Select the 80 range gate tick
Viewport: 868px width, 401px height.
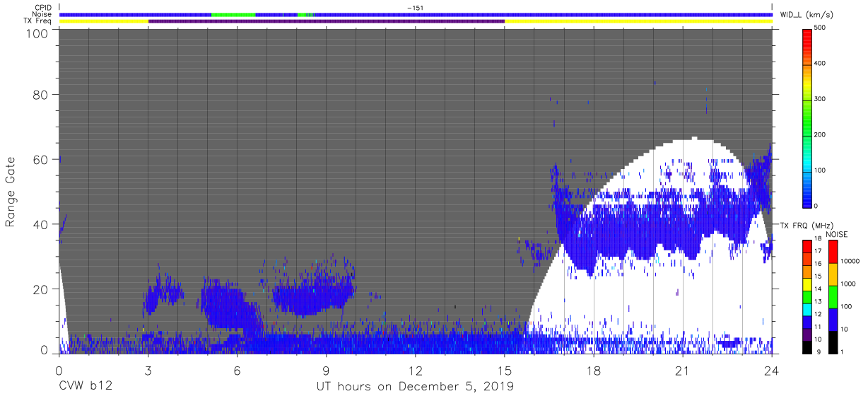[41, 94]
